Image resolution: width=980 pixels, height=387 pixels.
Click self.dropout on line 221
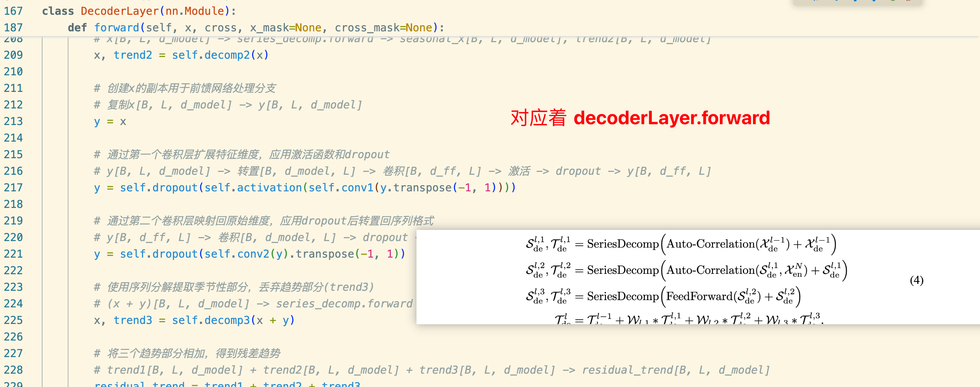[x=159, y=254]
